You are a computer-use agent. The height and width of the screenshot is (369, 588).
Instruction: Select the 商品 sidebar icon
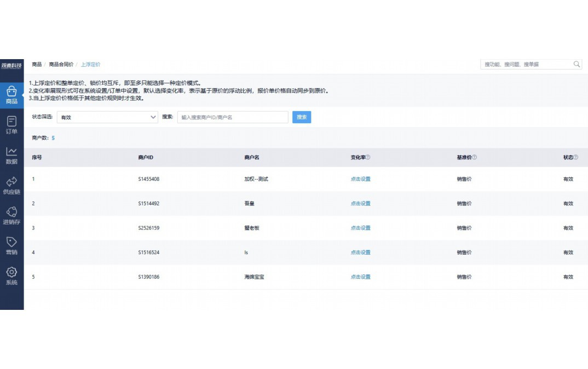tap(11, 93)
